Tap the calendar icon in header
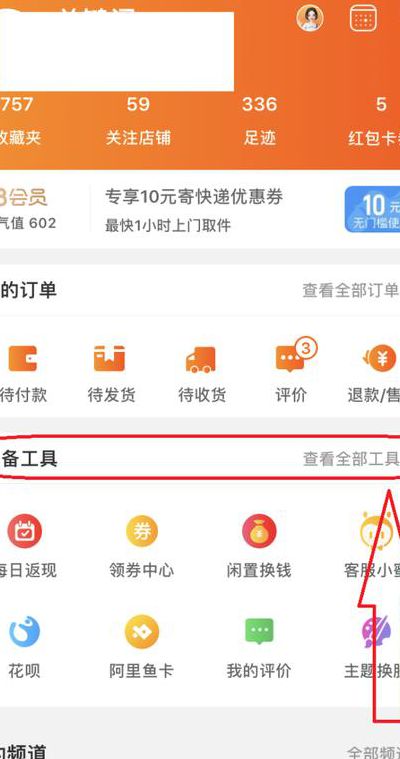 363,18
